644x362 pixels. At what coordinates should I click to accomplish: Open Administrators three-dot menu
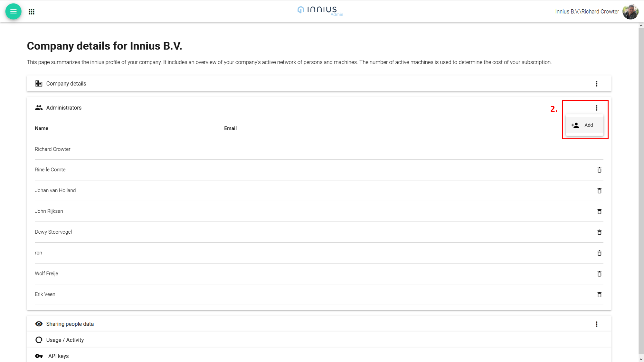tap(596, 108)
